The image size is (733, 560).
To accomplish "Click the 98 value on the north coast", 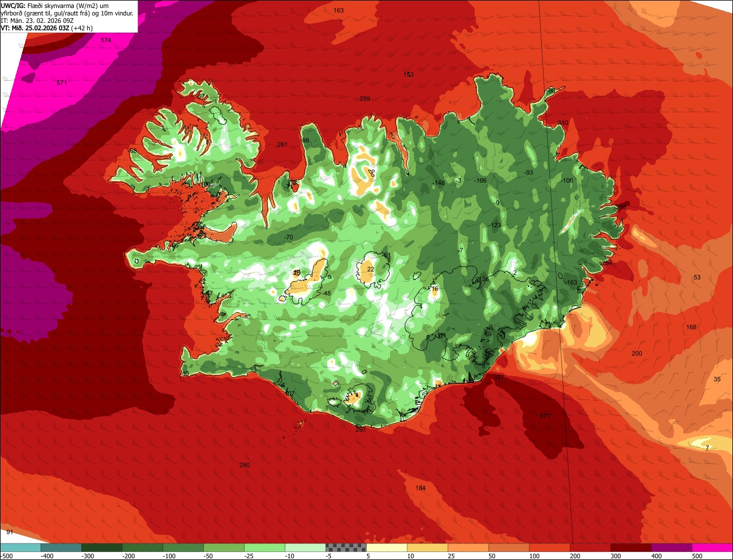I will pos(305,140).
